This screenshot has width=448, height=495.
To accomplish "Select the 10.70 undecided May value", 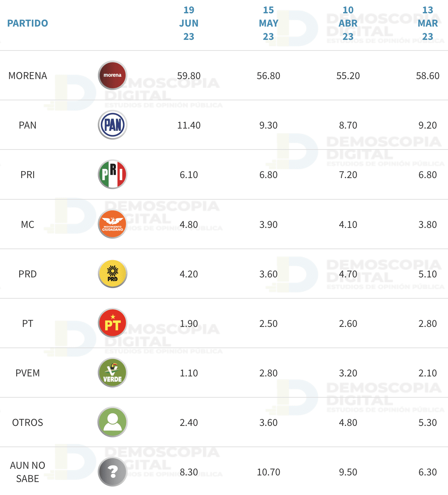I will 268,472.
